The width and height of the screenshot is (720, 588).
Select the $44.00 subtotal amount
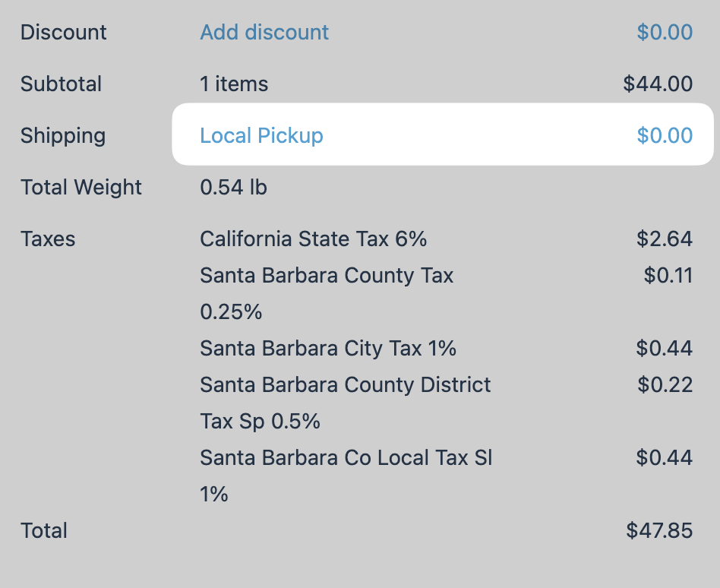click(658, 84)
